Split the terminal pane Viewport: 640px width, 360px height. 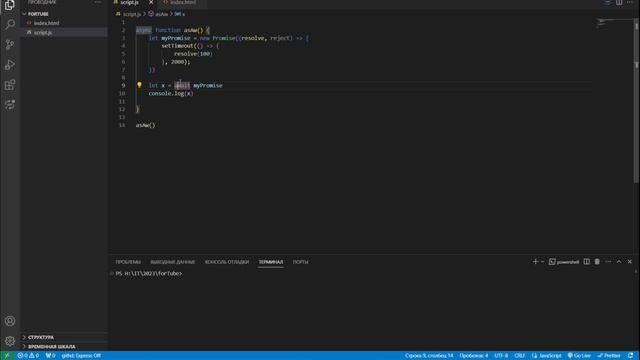click(x=587, y=262)
